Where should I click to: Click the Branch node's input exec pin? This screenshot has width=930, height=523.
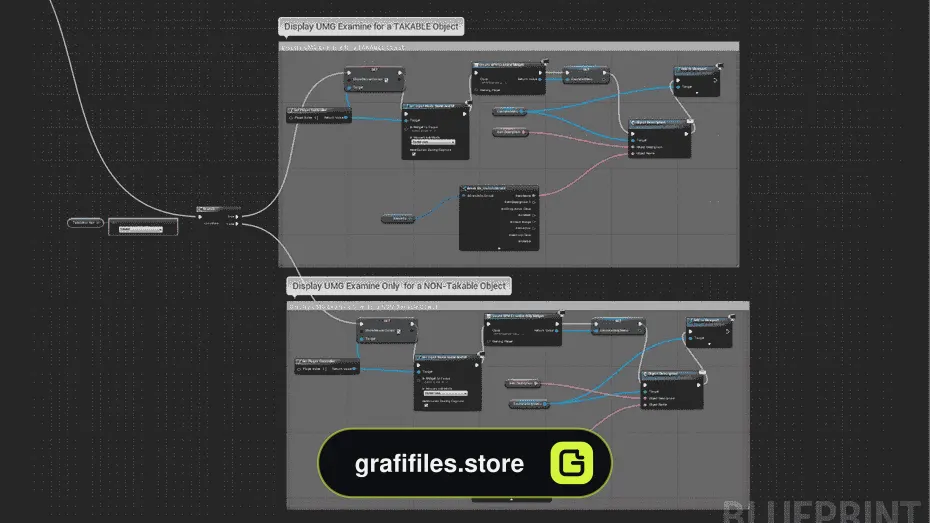pyautogui.click(x=200, y=217)
